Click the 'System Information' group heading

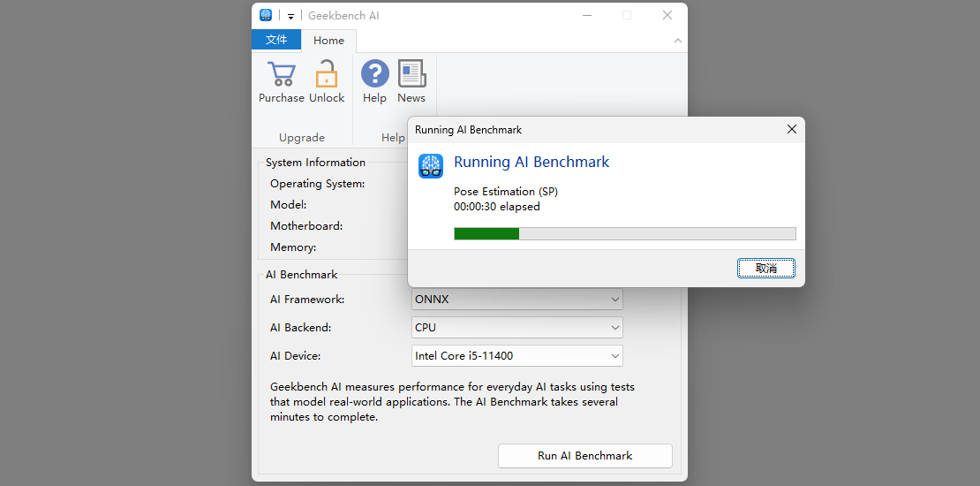click(315, 163)
